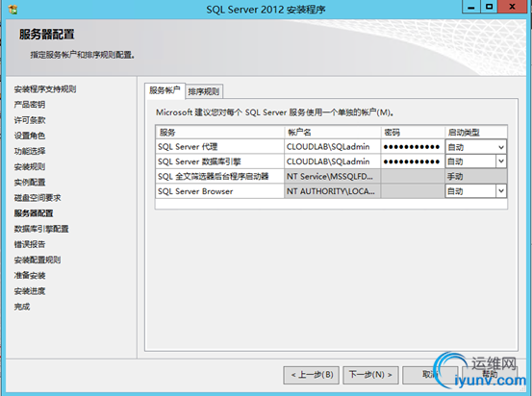The width and height of the screenshot is (532, 396).
Task: Select the SQL Server Browser service row
Action: pyautogui.click(x=220, y=191)
